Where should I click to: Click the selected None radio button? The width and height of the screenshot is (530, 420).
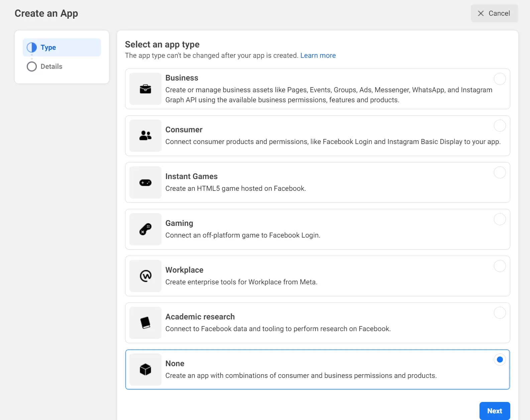pyautogui.click(x=500, y=360)
